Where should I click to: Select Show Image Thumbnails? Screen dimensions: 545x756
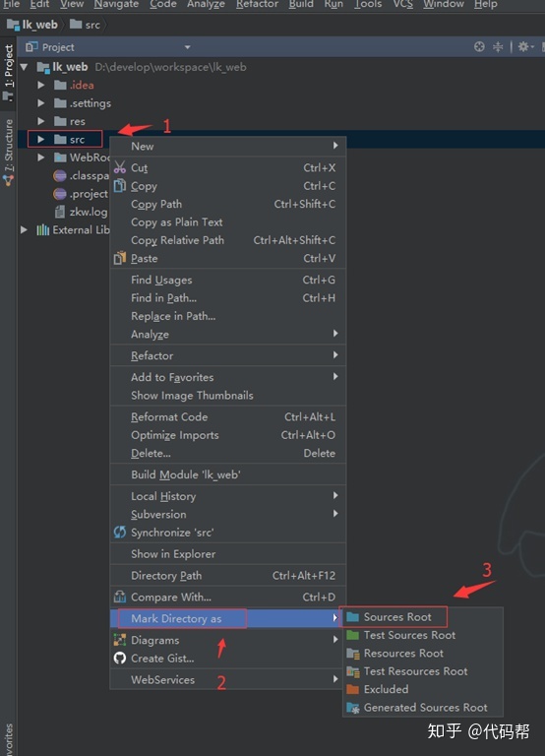tap(228, 396)
